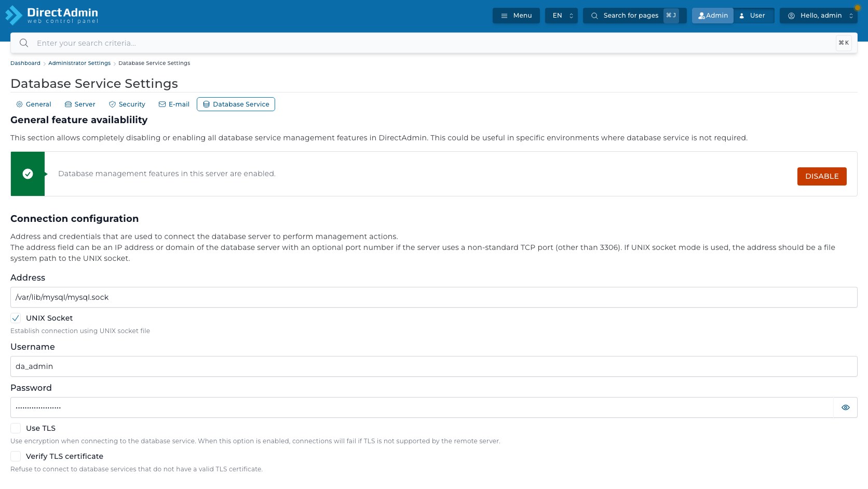This screenshot has height=489, width=868.
Task: Click the Connection configuration heading
Action: point(74,219)
